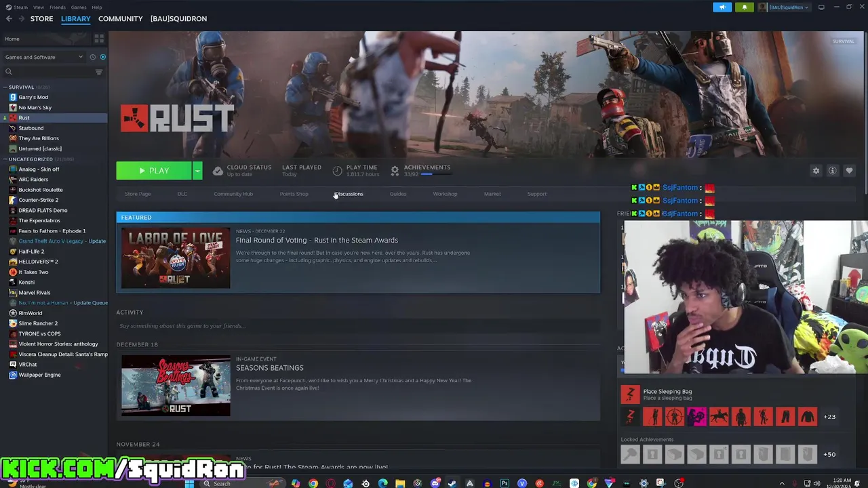The width and height of the screenshot is (868, 488).
Task: Open the Games menu
Action: (x=79, y=7)
